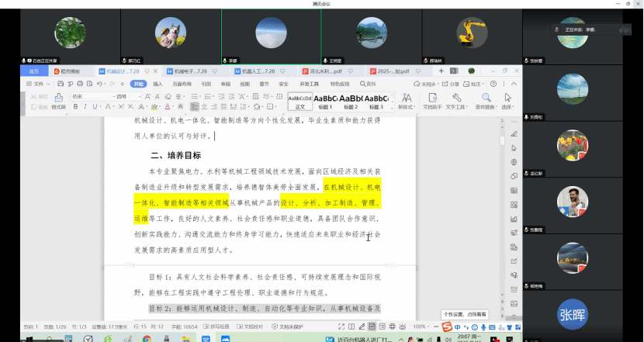Apply the Heading 1 style
Image resolution: width=644 pixels, height=342 pixels.
(324, 102)
